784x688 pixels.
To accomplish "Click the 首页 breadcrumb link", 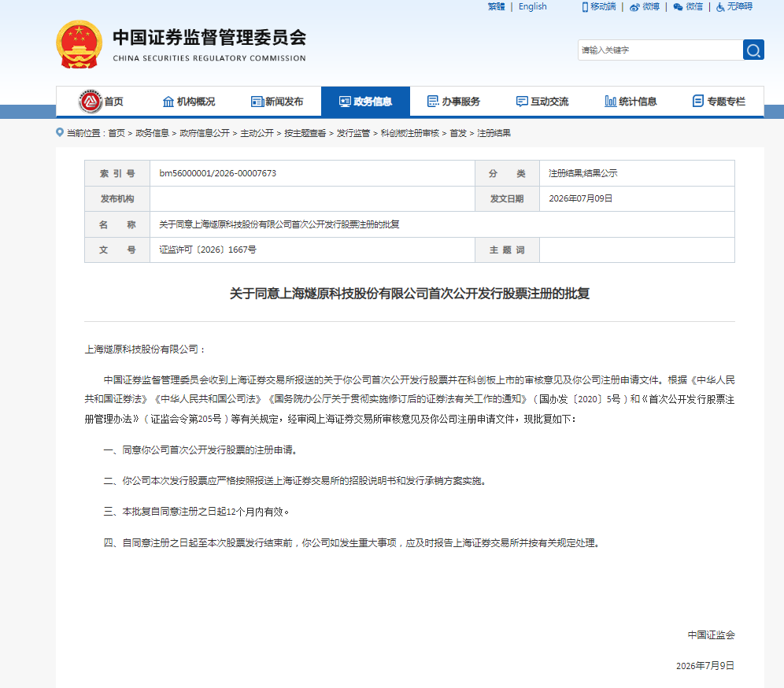I will [116, 133].
